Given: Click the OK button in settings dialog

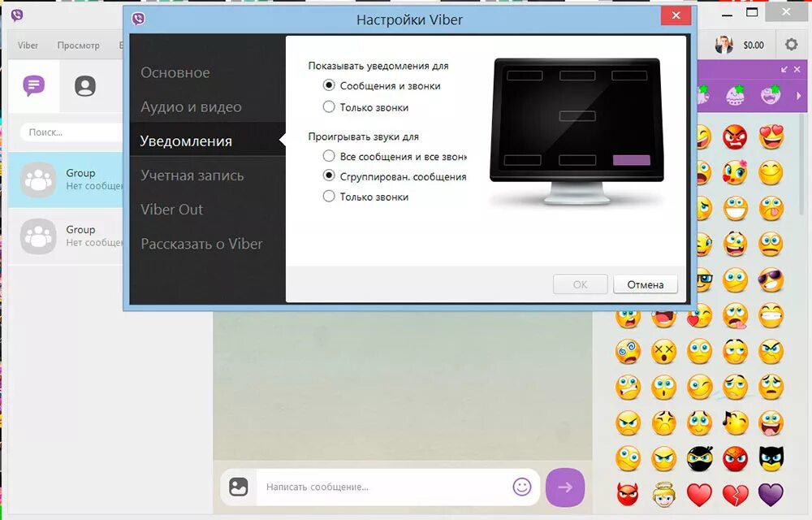Looking at the screenshot, I should (580, 284).
